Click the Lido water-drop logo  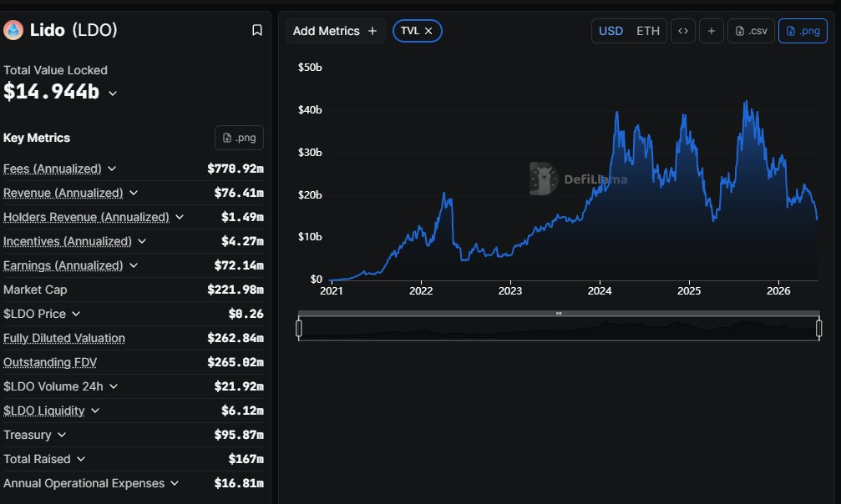click(x=13, y=30)
